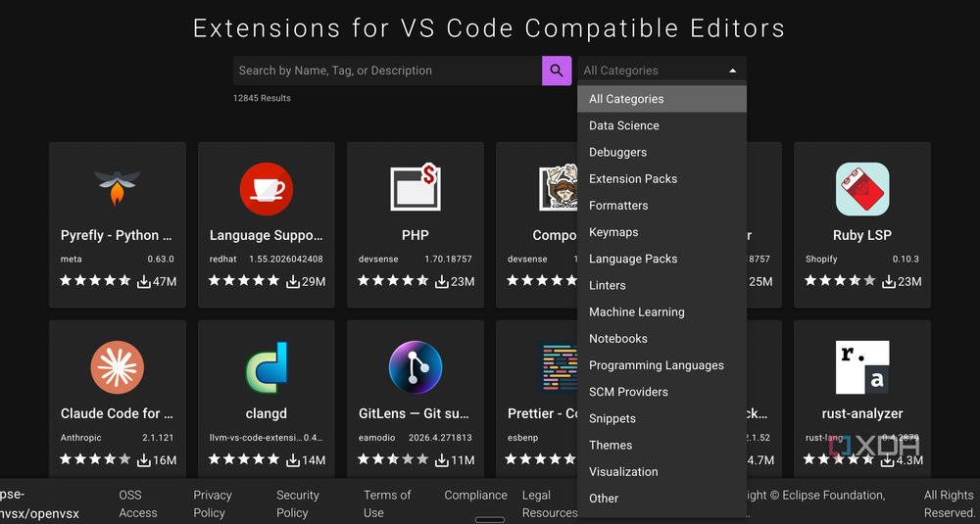980x524 pixels.
Task: Choose Programming Languages category
Action: (x=661, y=365)
